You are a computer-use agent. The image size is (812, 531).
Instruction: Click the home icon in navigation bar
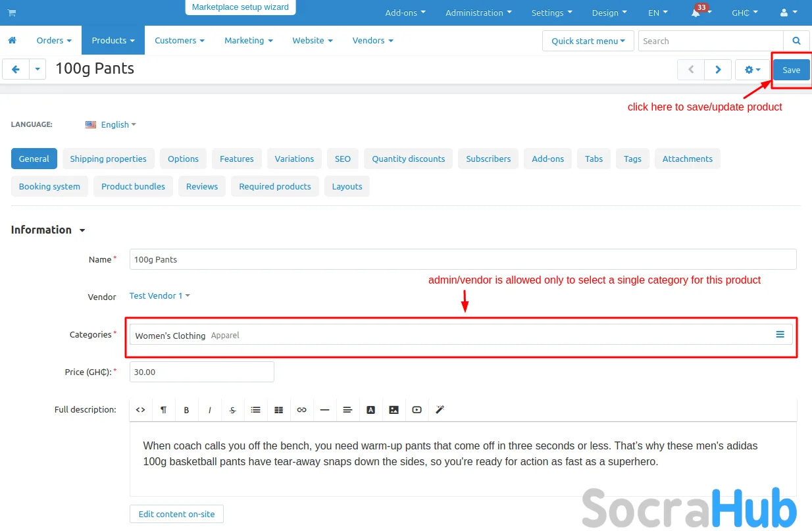click(x=12, y=41)
